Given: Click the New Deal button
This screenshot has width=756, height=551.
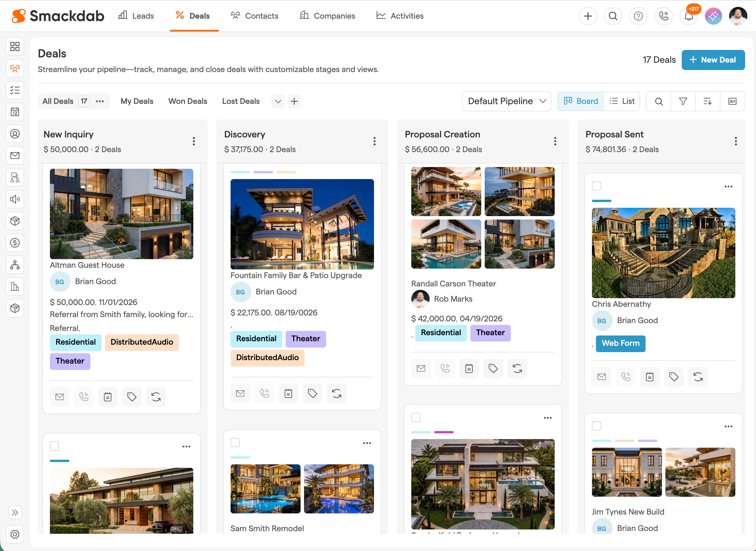Looking at the screenshot, I should pos(713,60).
